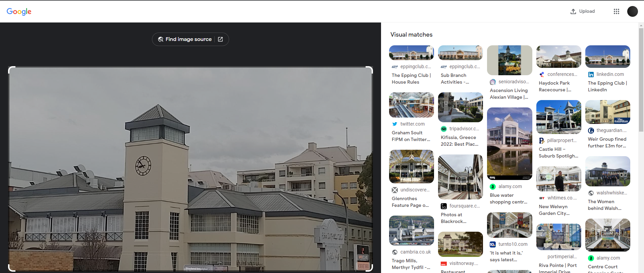
Task: Click the 'Visual matches' heading
Action: point(412,35)
